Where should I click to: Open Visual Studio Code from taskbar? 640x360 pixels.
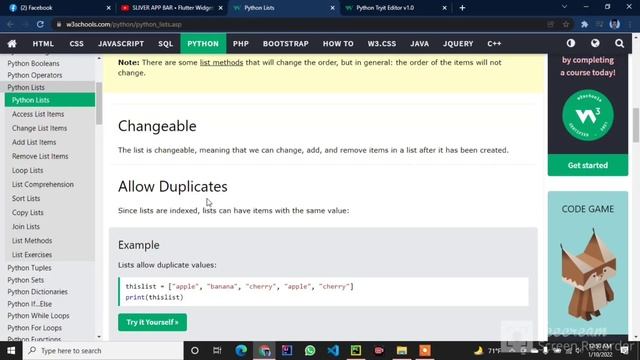[333, 351]
